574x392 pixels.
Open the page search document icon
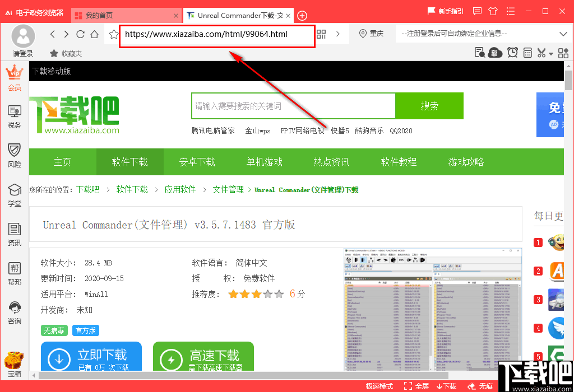479,52
